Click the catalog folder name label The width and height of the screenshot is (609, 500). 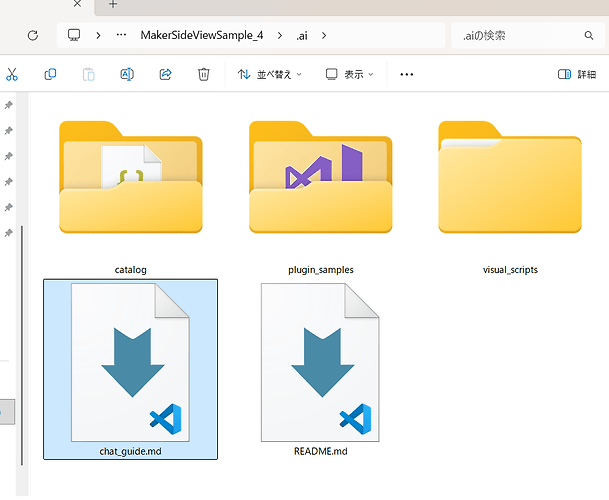(130, 270)
